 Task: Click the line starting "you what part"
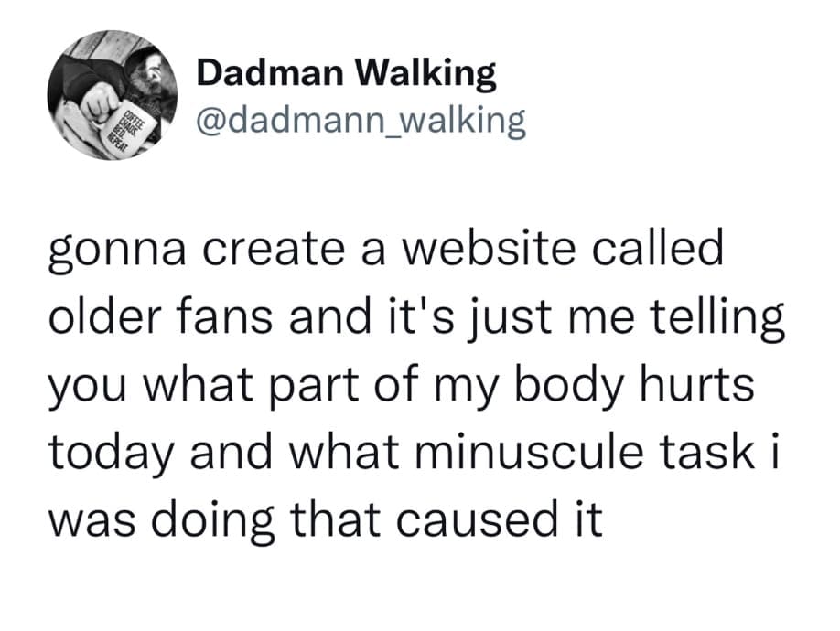(401, 384)
